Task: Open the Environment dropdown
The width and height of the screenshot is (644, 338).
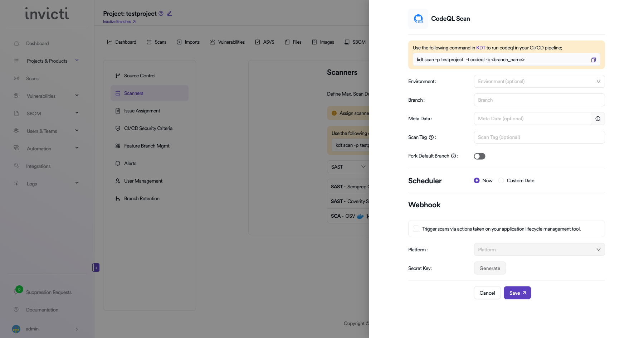Action: point(539,82)
